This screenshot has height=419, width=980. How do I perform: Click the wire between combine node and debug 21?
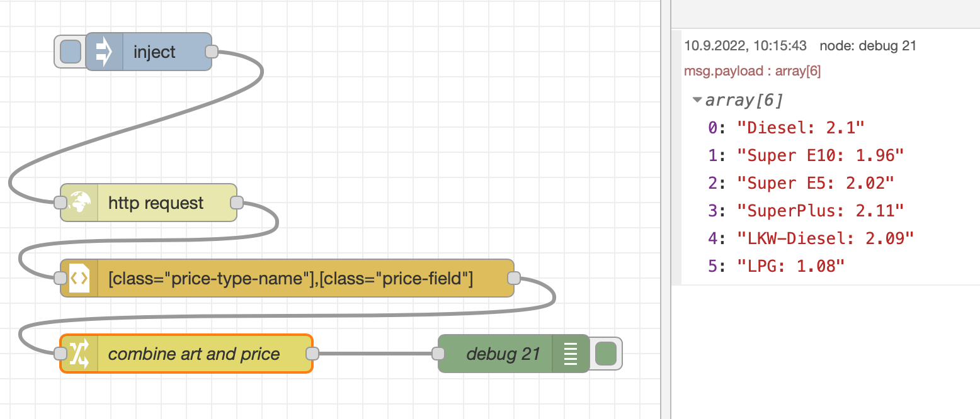click(375, 354)
